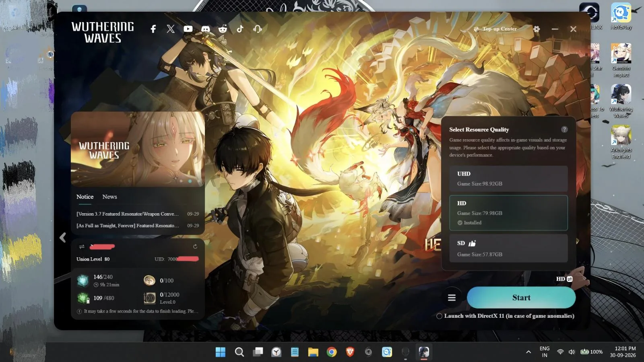The height and width of the screenshot is (362, 644).
Task: Click the green crystal 109/480 icon
Action: pos(83,298)
